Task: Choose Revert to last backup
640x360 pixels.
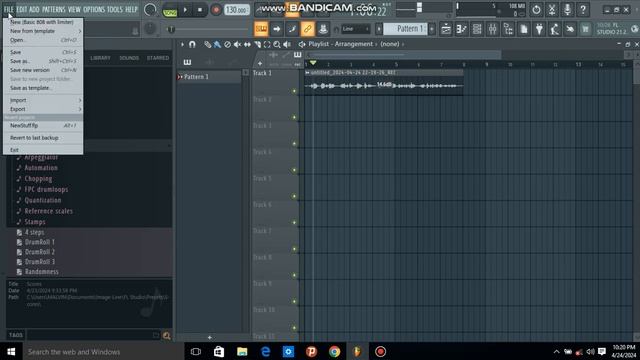Action: tap(43, 138)
